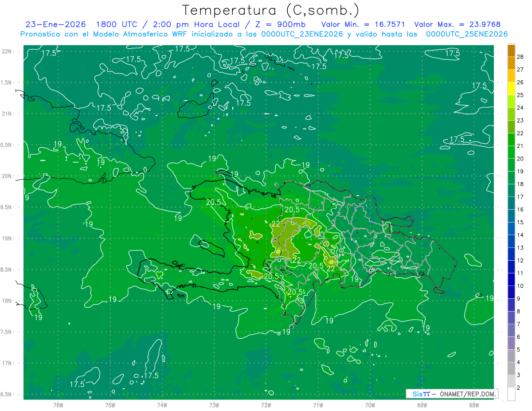The height and width of the screenshot is (411, 532).
Task: Click the '73W' longitude axis label
Action: [x=214, y=405]
